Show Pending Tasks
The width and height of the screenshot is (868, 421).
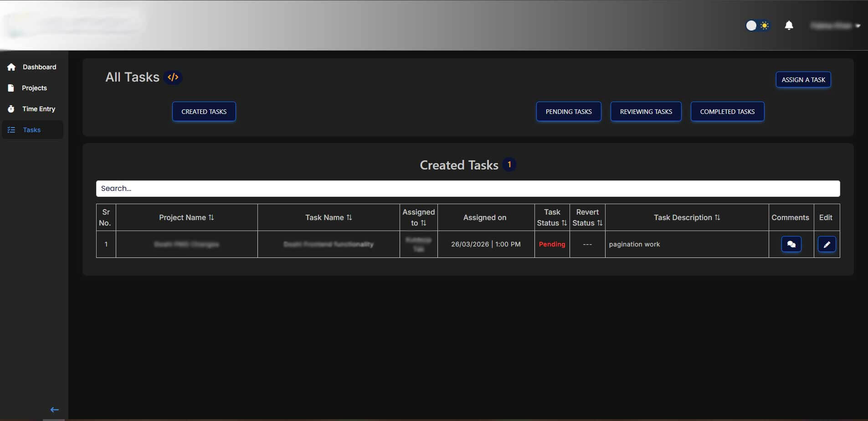pyautogui.click(x=569, y=112)
